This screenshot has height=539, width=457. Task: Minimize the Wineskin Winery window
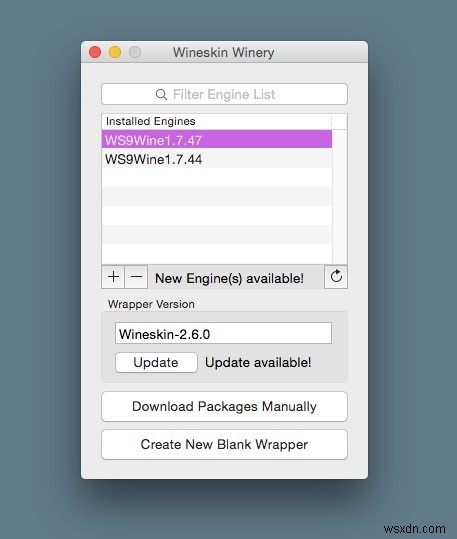[x=115, y=52]
